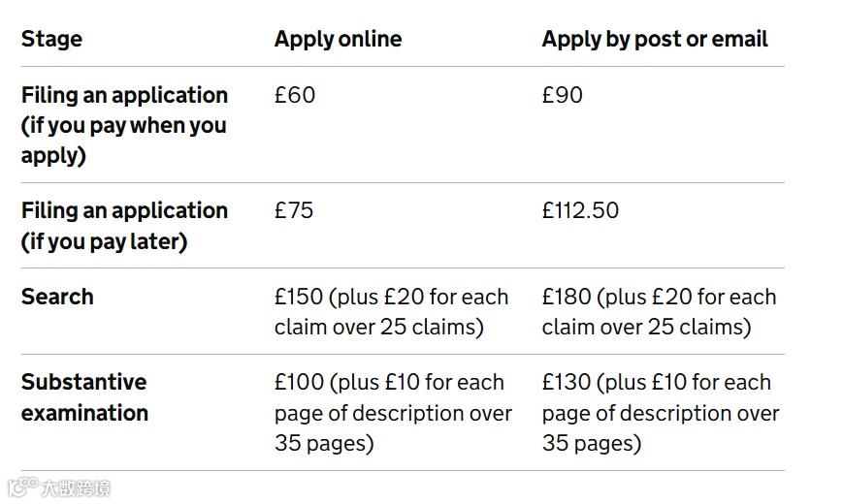Click Filing an application pay when you apply
Screen dimensions: 843x504
(124, 125)
